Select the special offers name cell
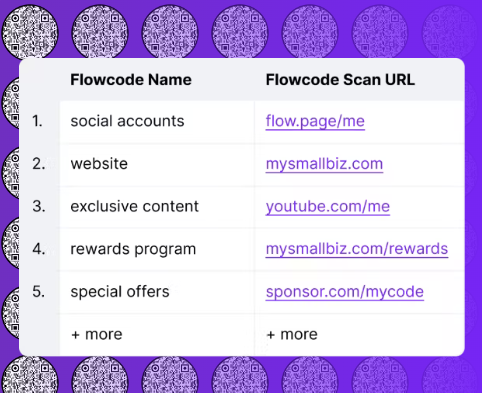The image size is (482, 393). pos(157,292)
